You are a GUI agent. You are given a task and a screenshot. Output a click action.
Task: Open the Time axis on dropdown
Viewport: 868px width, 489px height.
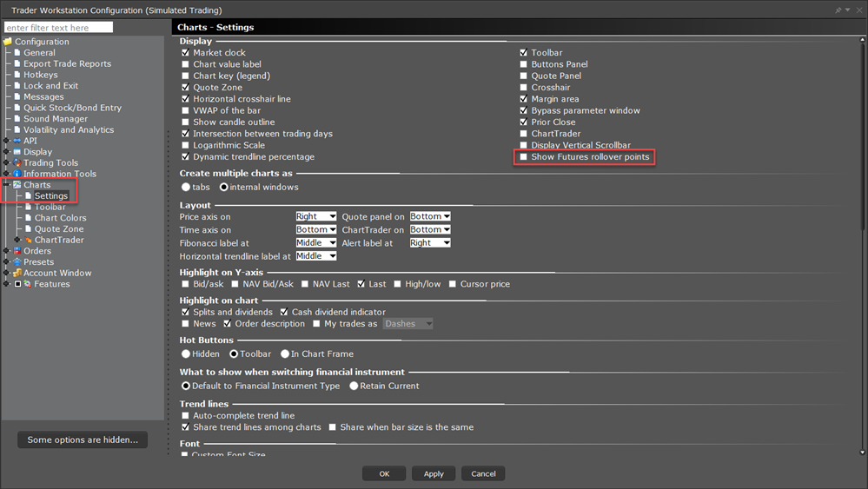[x=316, y=229]
